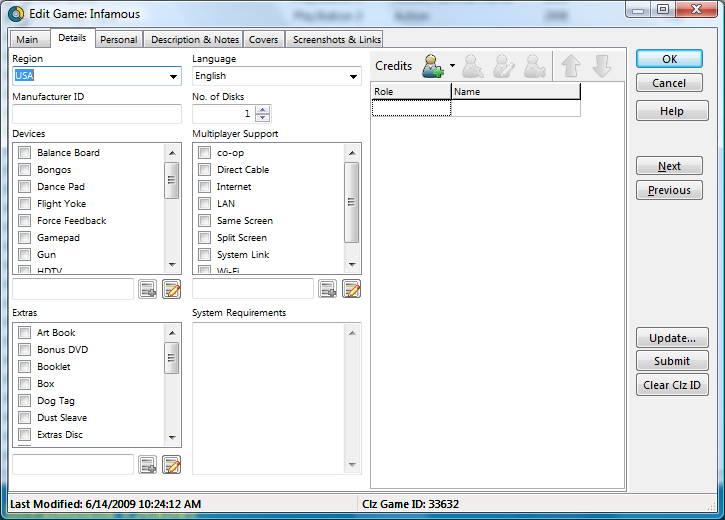The height and width of the screenshot is (520, 725).
Task: Click the Edit Credit pencil icon
Action: pyautogui.click(x=504, y=66)
